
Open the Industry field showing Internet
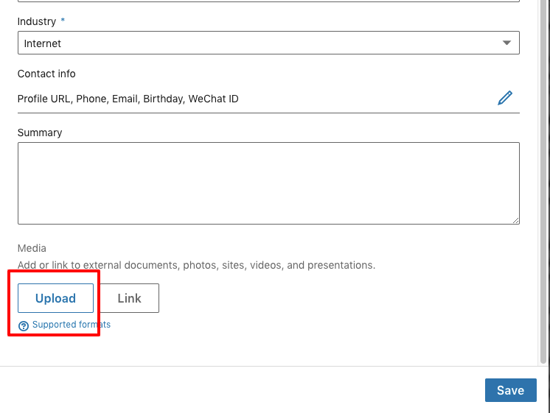[x=269, y=43]
